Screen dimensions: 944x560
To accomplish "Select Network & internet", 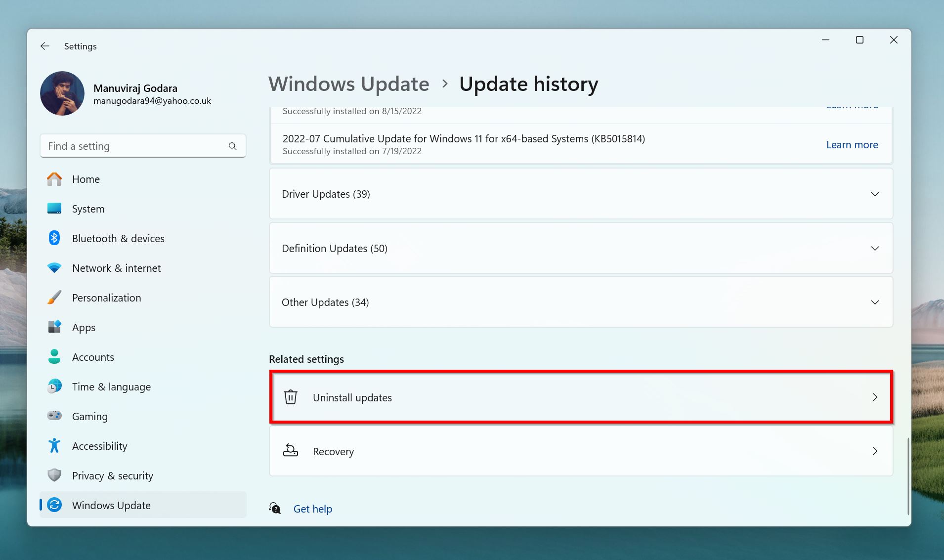I will pos(143,268).
